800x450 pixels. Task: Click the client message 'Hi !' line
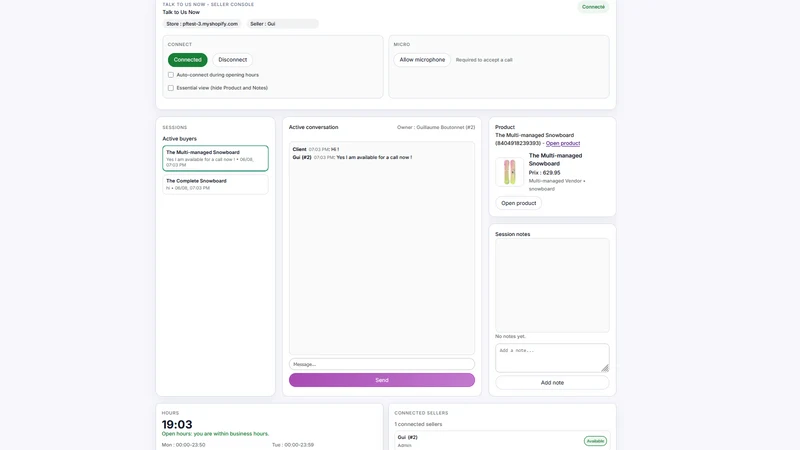click(x=316, y=149)
